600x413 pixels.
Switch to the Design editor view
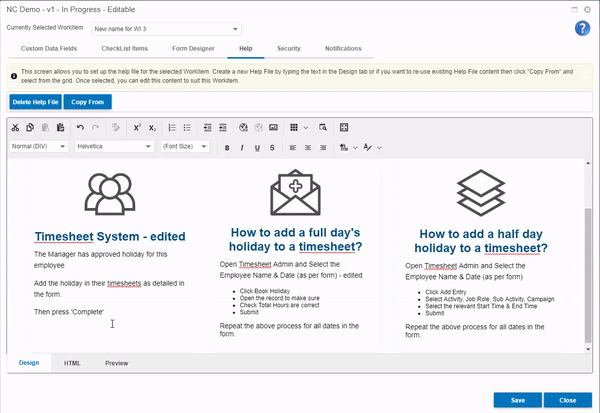pos(29,363)
